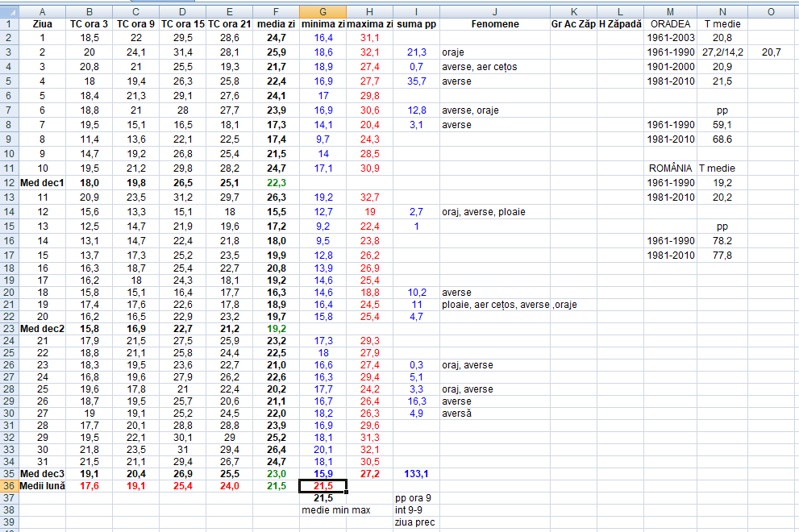Click the 'media zi' header cell
The image size is (799, 532).
pyautogui.click(x=276, y=24)
